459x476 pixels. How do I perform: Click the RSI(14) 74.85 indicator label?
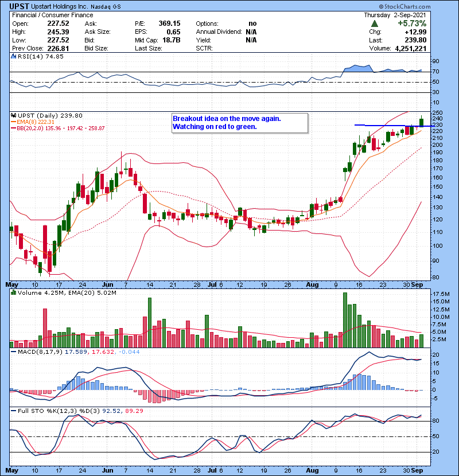click(x=41, y=56)
